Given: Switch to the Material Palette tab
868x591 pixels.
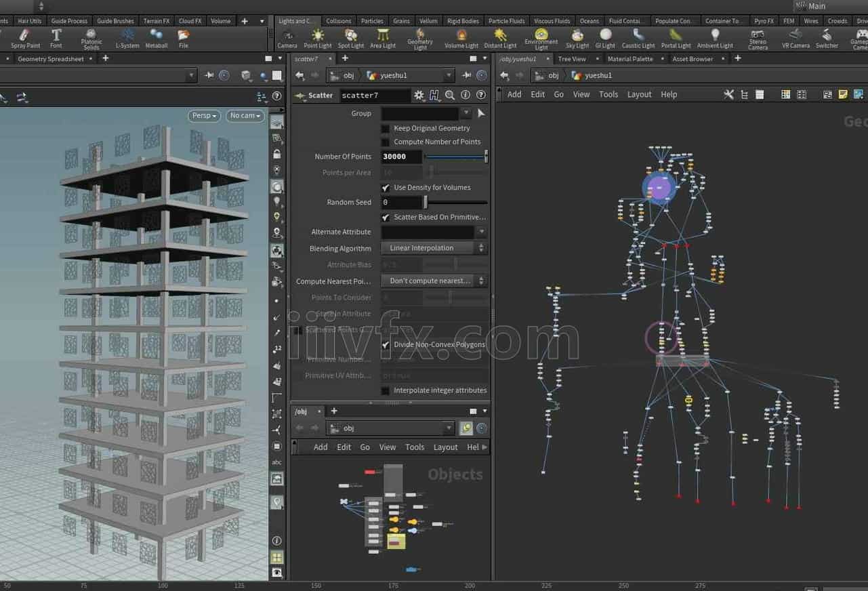Looking at the screenshot, I should (x=630, y=59).
